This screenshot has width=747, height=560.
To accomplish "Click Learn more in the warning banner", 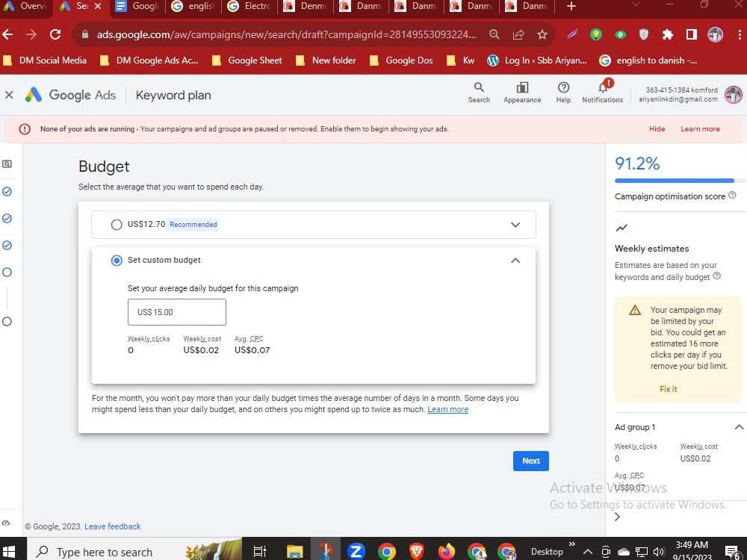I will coord(700,129).
